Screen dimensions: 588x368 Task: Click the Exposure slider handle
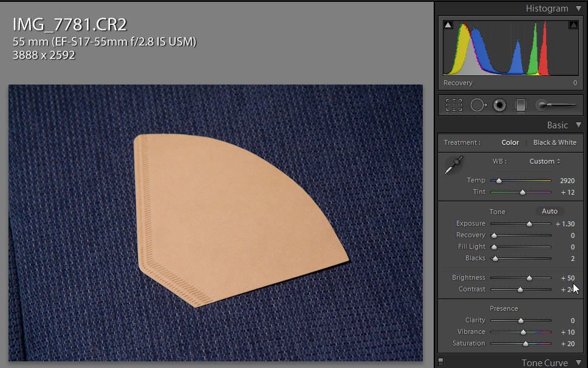click(529, 224)
